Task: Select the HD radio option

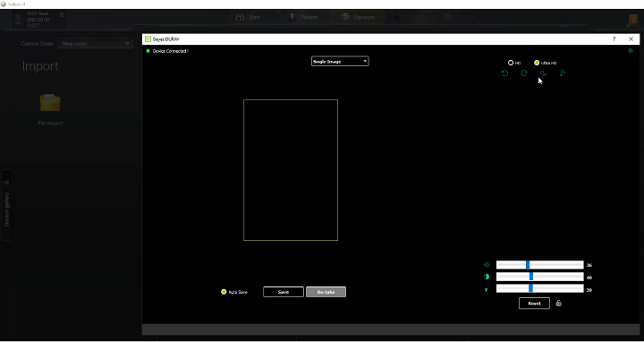Action: coord(511,63)
